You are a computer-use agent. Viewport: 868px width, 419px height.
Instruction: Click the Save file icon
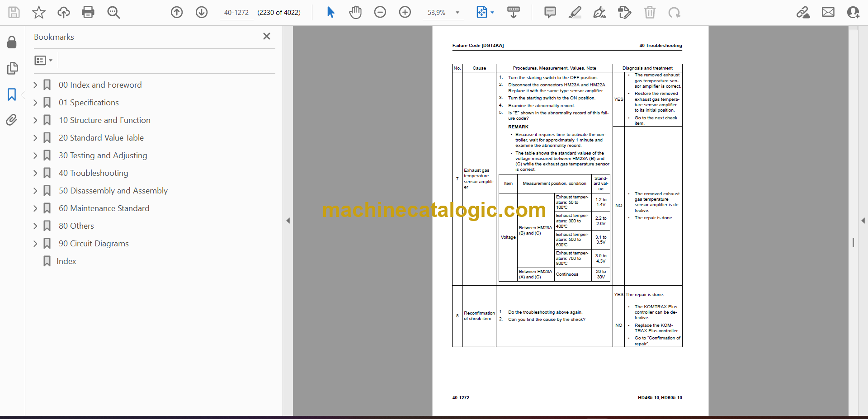click(14, 12)
